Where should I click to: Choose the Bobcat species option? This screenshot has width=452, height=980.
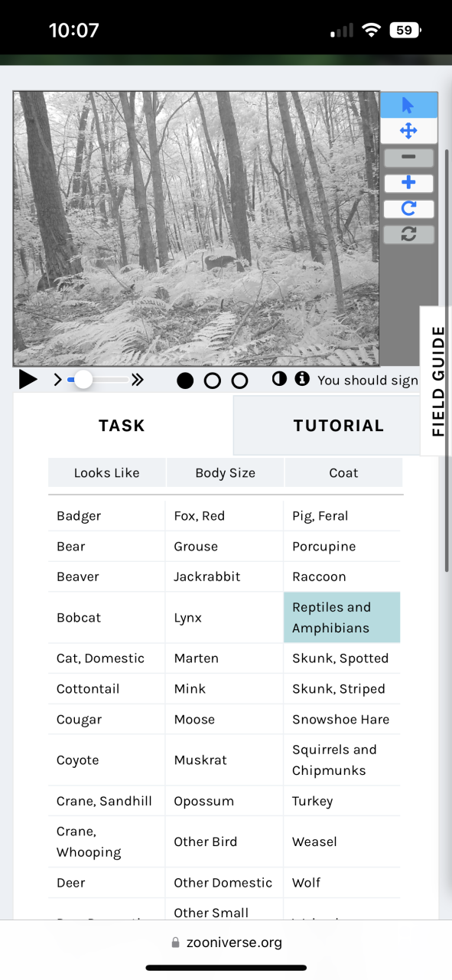106,617
